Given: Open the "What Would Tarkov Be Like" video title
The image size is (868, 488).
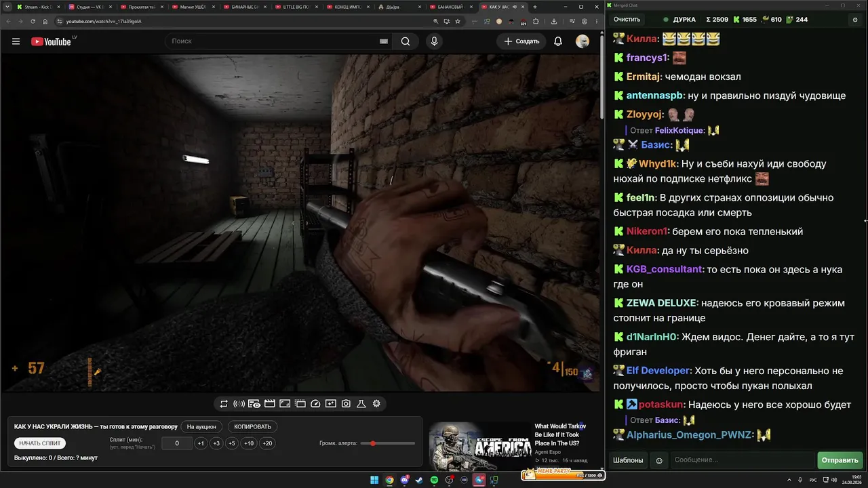Looking at the screenshot, I should [560, 434].
